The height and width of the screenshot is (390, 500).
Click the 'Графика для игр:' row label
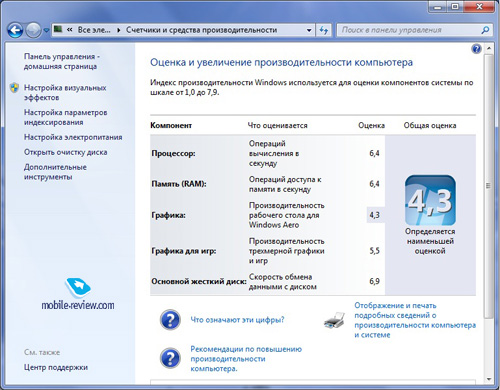point(184,251)
